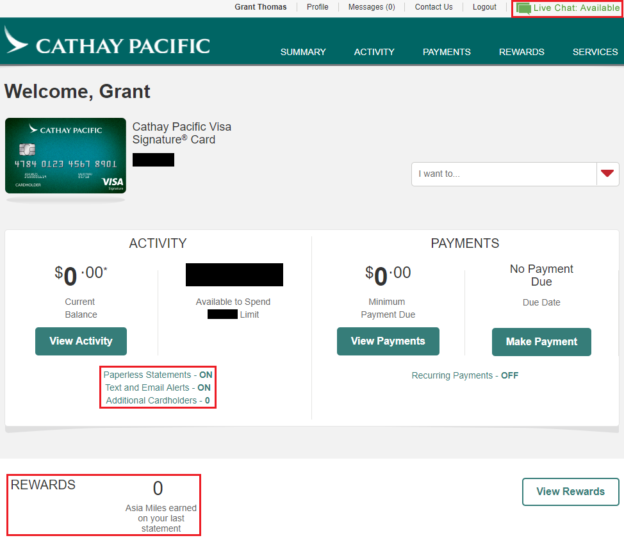The width and height of the screenshot is (624, 538).
Task: Click the View Rewards button
Action: coord(570,492)
